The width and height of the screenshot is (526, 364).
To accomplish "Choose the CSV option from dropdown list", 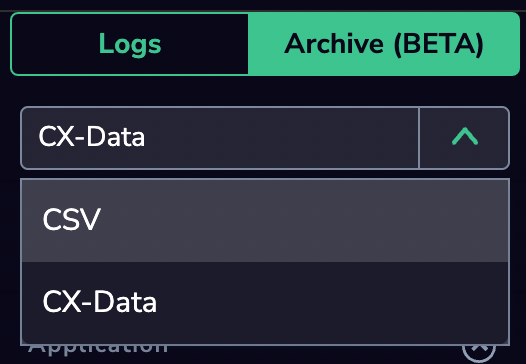I will click(265, 220).
